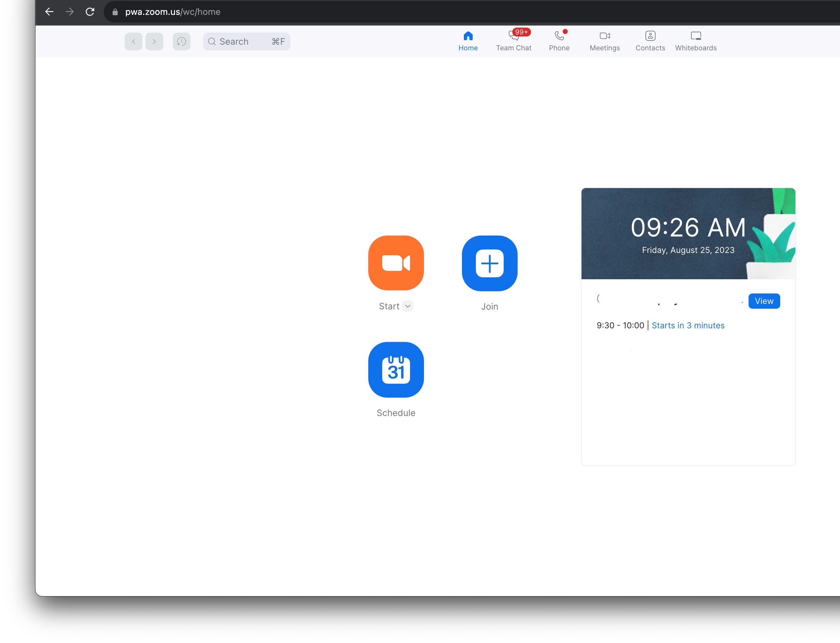Expand the Start dropdown chevron
The width and height of the screenshot is (840, 643).
(x=408, y=306)
